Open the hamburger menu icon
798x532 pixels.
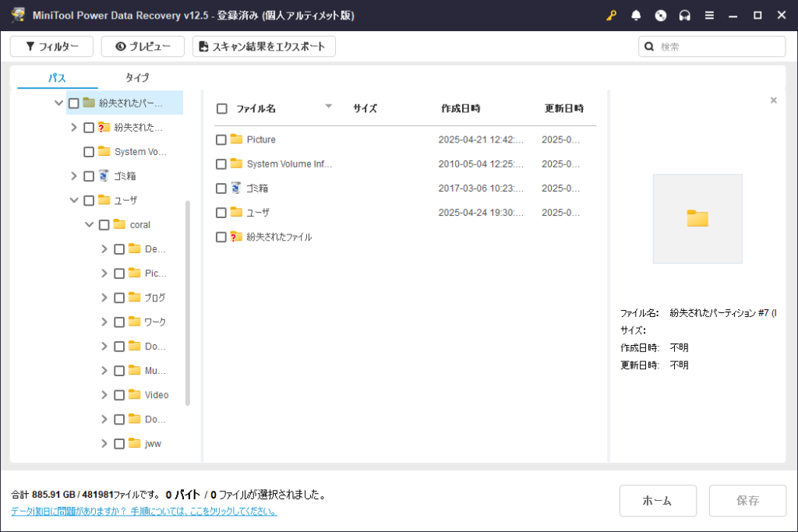point(709,16)
